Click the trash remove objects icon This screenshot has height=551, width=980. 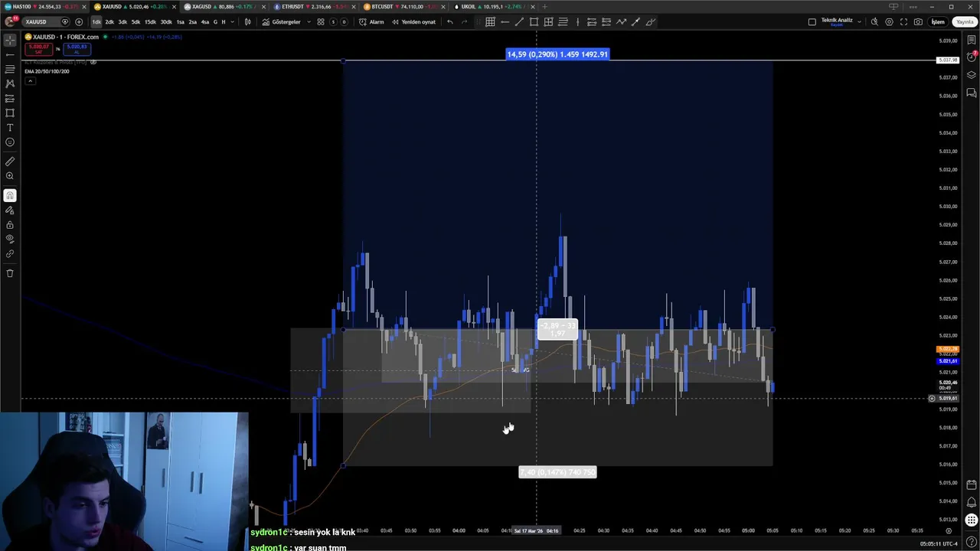tap(10, 273)
